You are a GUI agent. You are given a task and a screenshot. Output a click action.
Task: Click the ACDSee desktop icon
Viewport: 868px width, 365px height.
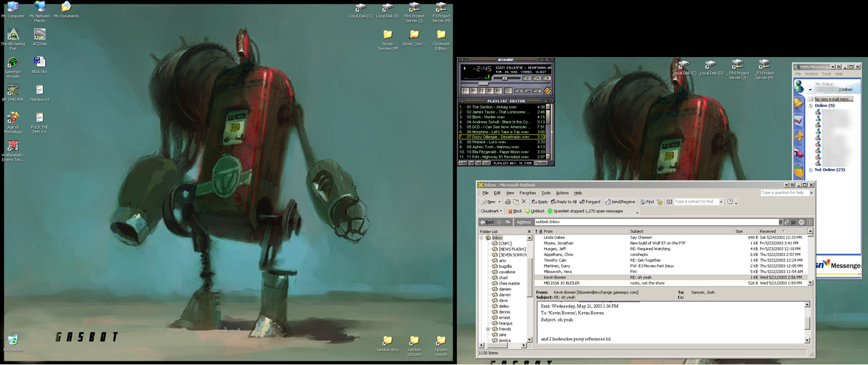(x=40, y=37)
